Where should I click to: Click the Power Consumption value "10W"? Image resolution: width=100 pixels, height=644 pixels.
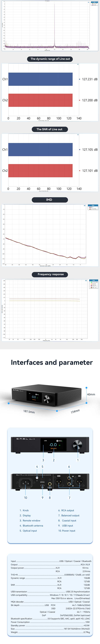coord(87,622)
